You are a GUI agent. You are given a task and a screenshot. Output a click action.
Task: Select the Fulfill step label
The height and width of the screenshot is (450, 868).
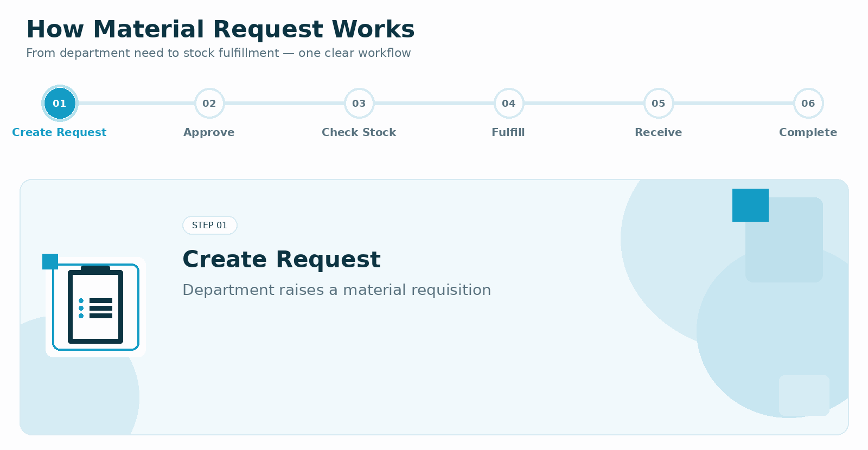(x=508, y=132)
